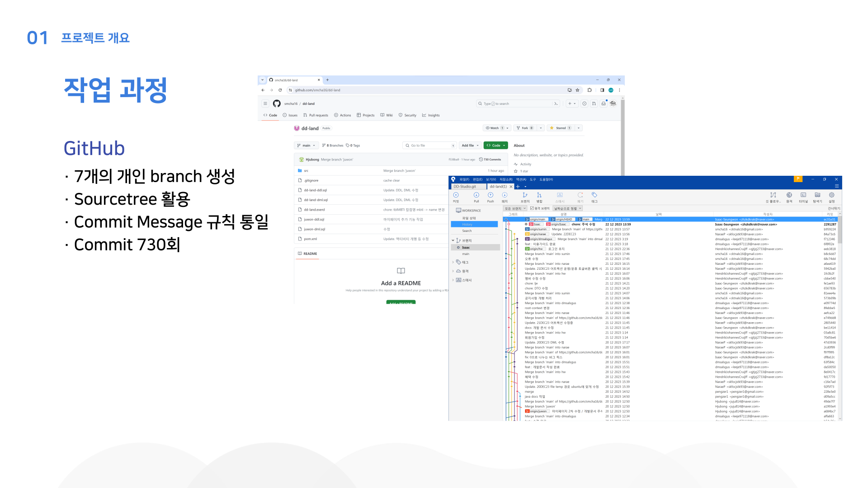The image size is (868, 488).
Task: Expand the Tags (태그) section in Sourcetree sidebar
Action: click(453, 262)
